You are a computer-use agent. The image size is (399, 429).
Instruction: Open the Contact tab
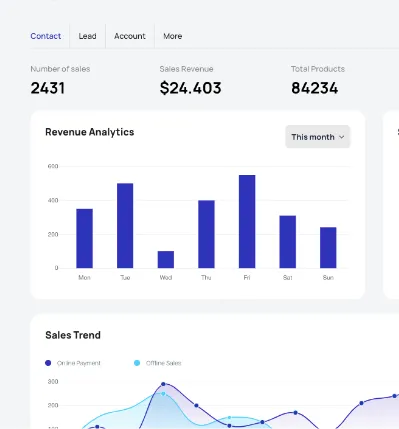(x=46, y=36)
